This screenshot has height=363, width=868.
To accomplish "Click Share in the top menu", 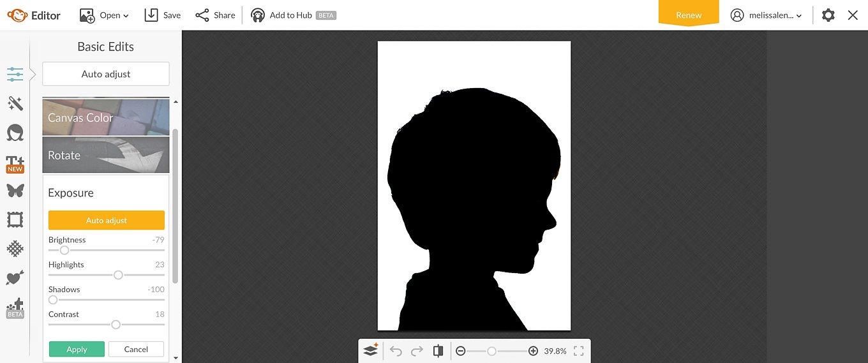I will (x=215, y=15).
